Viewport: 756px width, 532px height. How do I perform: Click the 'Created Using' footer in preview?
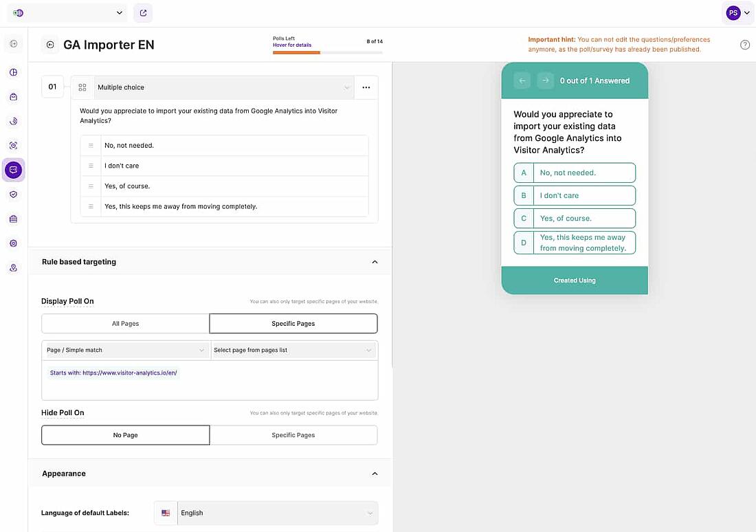pos(575,280)
